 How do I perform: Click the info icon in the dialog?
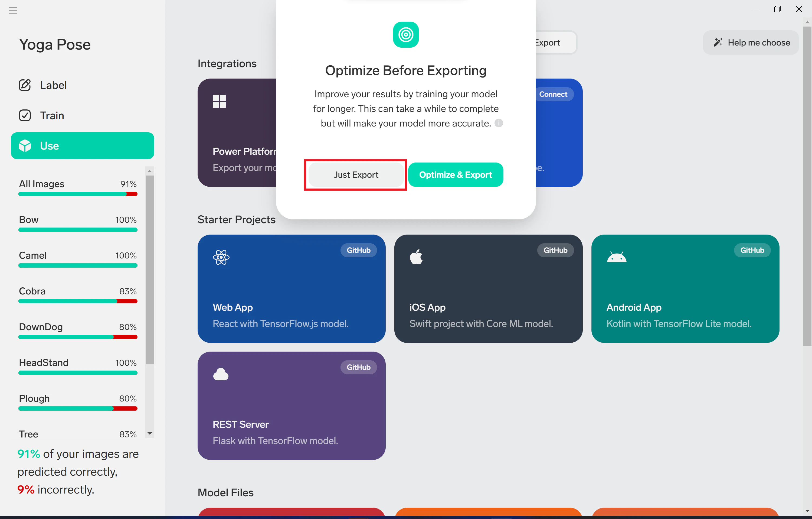pos(499,123)
